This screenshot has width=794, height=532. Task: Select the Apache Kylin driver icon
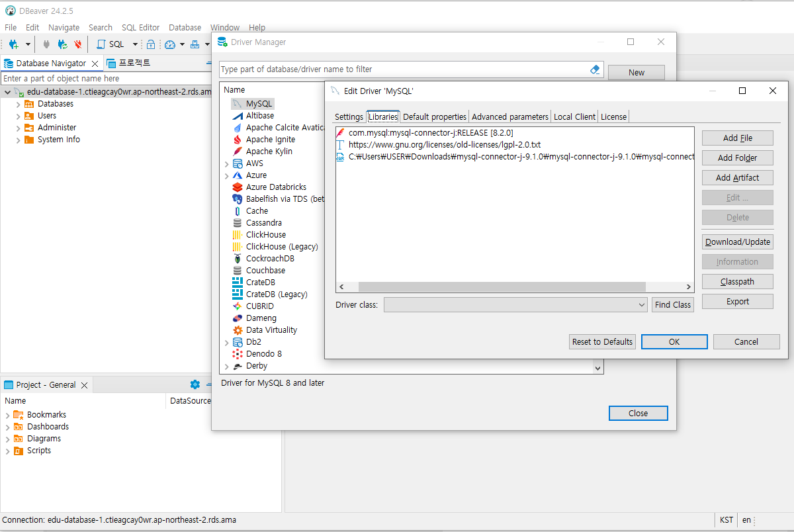coord(238,152)
